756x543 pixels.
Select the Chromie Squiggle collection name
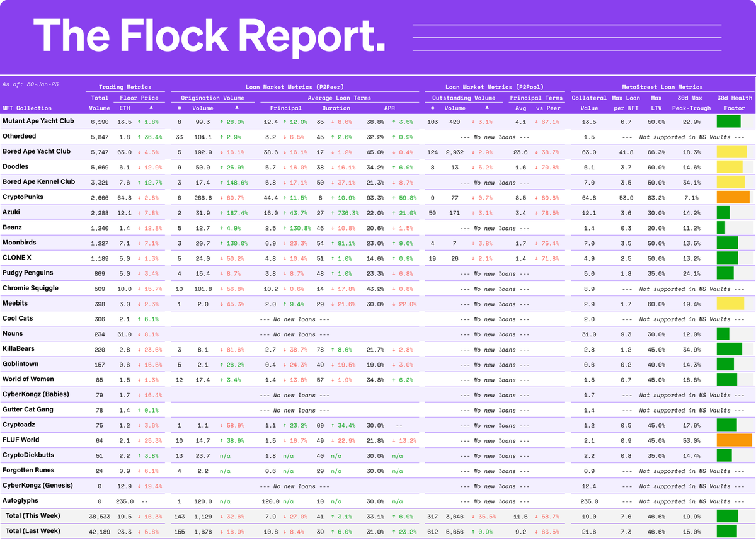pyautogui.click(x=30, y=288)
